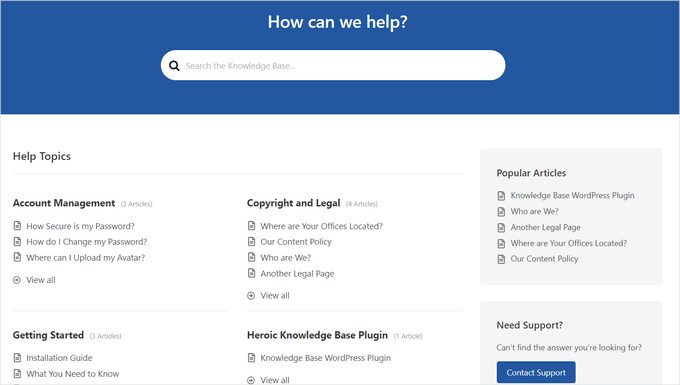Click document icon beside Where can I Upload my Avatar

17,257
